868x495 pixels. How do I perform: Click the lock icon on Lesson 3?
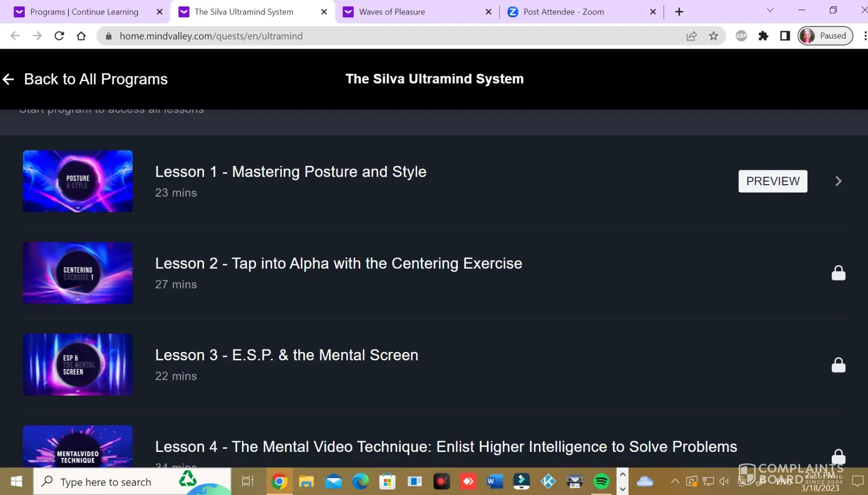pos(838,365)
